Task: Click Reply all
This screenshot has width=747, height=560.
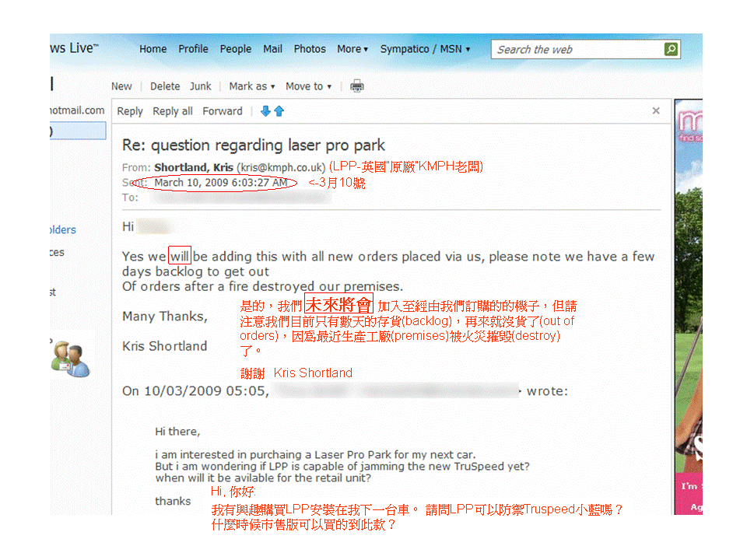Action: [x=173, y=111]
